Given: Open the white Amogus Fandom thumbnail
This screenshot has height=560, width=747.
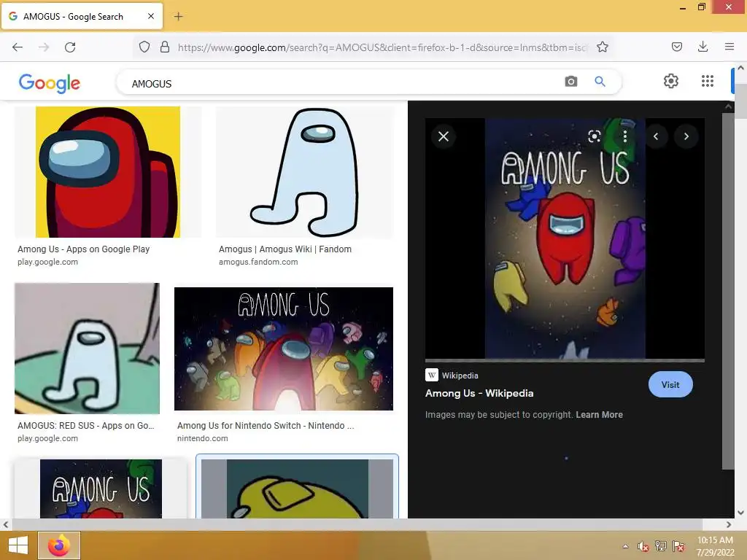Looking at the screenshot, I should [x=305, y=172].
